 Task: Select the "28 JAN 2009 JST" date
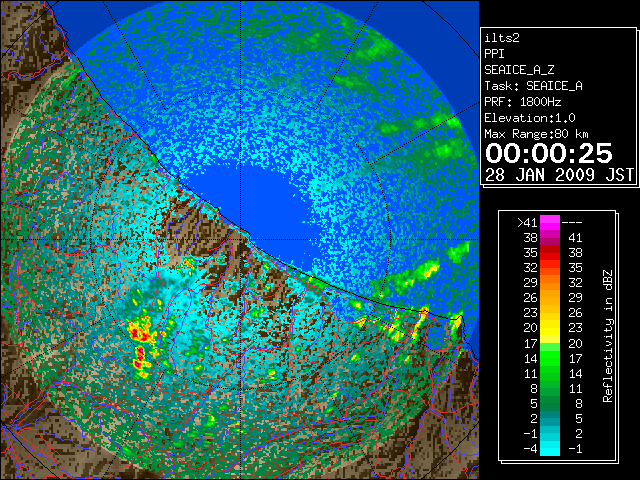(x=559, y=175)
